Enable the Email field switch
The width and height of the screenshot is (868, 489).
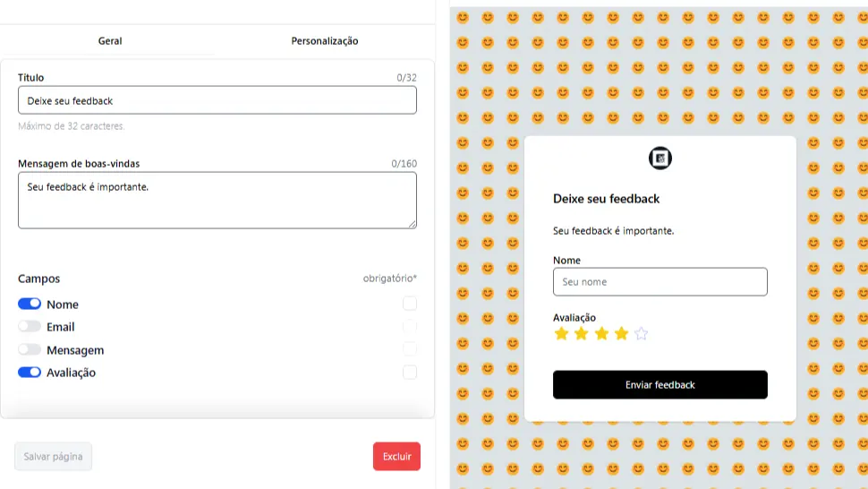click(30, 326)
